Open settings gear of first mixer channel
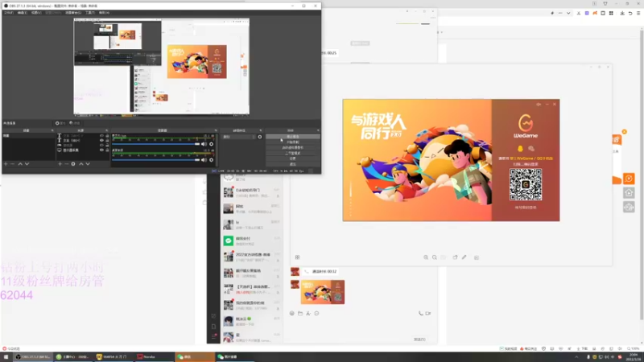This screenshot has height=362, width=644. pyautogui.click(x=211, y=144)
